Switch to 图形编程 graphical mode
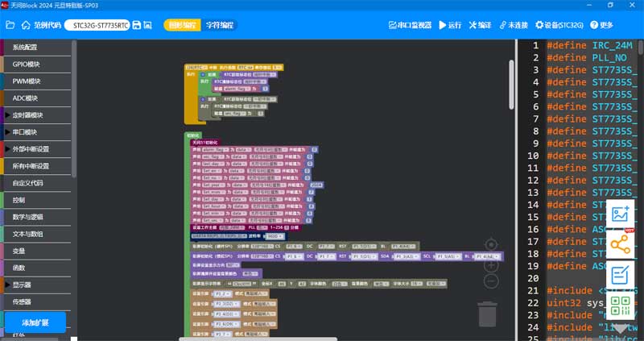 (x=183, y=25)
